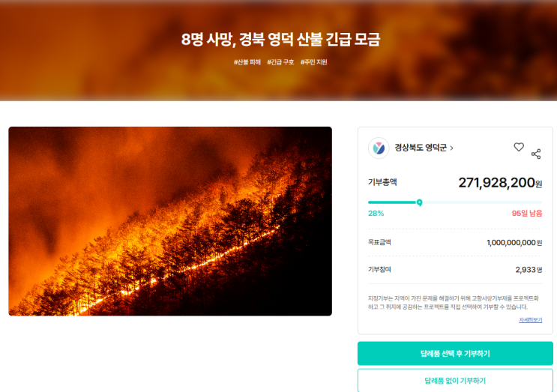Click the 영덕군 circular logo
Viewport: 557px width, 392px height.
point(379,148)
